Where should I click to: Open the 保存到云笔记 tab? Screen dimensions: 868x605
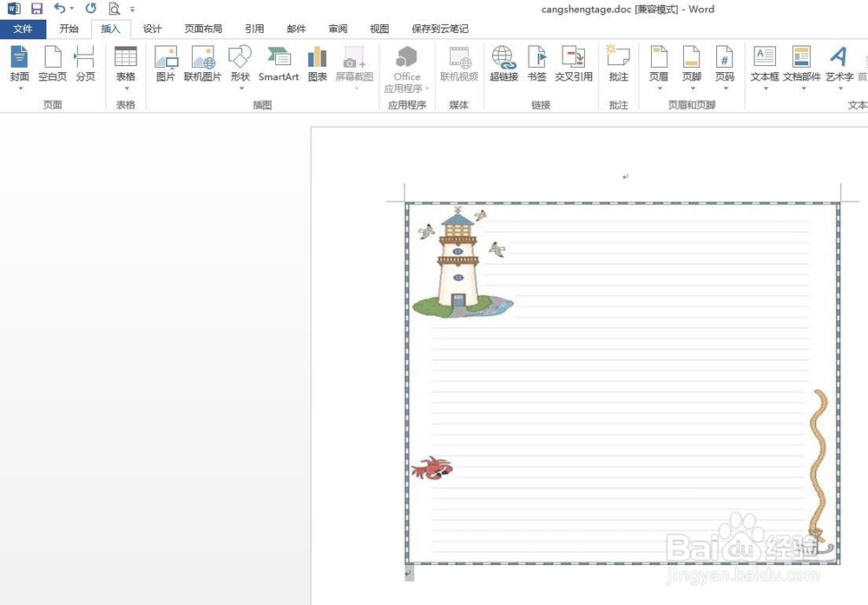(440, 29)
